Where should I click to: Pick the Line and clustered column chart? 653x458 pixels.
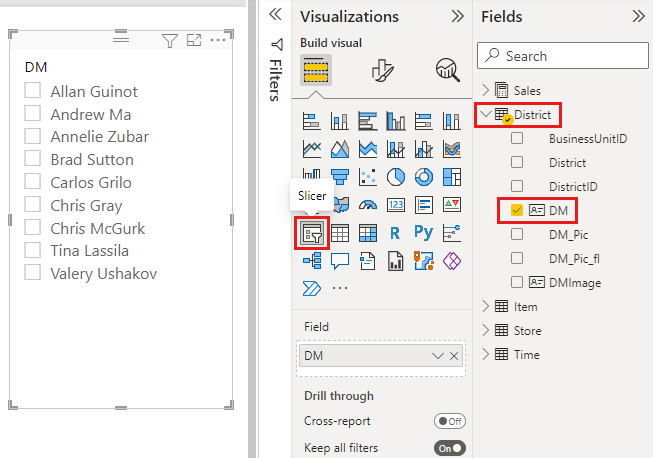(424, 149)
